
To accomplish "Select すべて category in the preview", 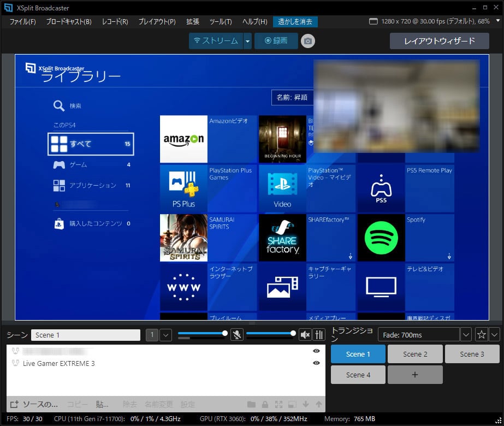I will [91, 144].
